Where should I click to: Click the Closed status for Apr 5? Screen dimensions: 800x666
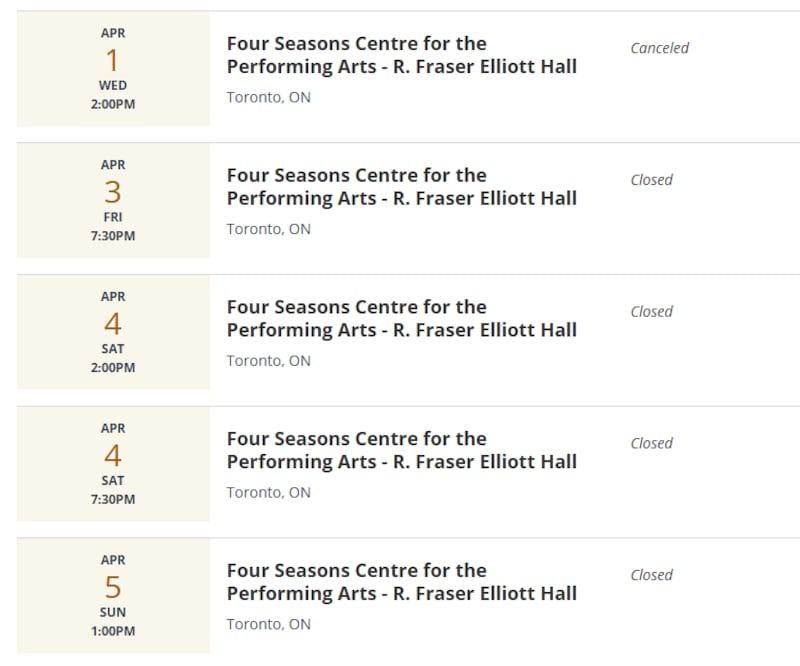point(652,575)
